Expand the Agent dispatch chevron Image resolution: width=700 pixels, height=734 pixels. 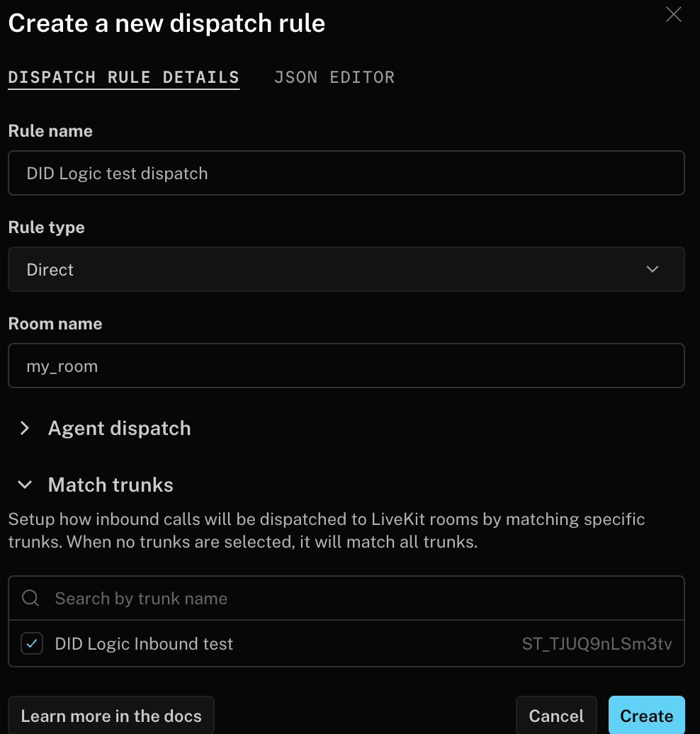(x=25, y=428)
